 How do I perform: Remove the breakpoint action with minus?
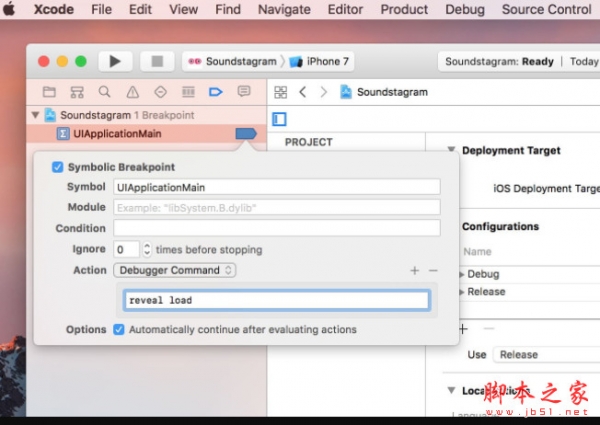pyautogui.click(x=433, y=271)
